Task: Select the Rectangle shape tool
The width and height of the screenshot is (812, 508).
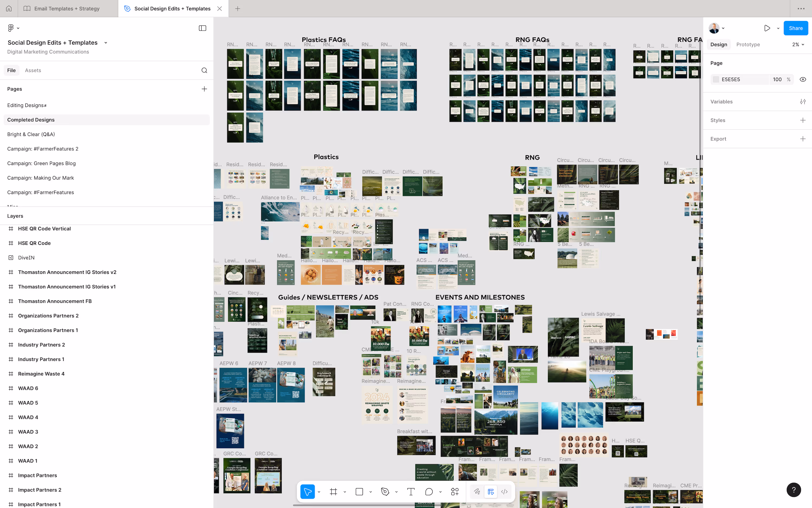Action: 359,491
